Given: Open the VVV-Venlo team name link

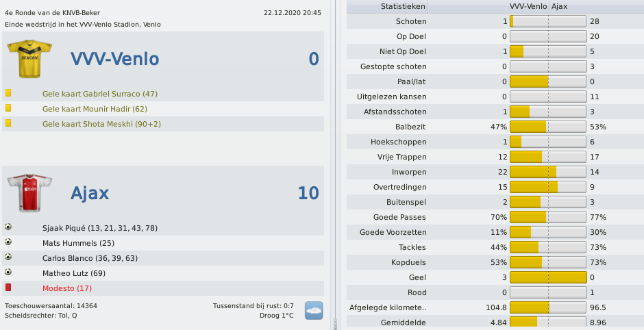Looking at the screenshot, I should pos(114,59).
